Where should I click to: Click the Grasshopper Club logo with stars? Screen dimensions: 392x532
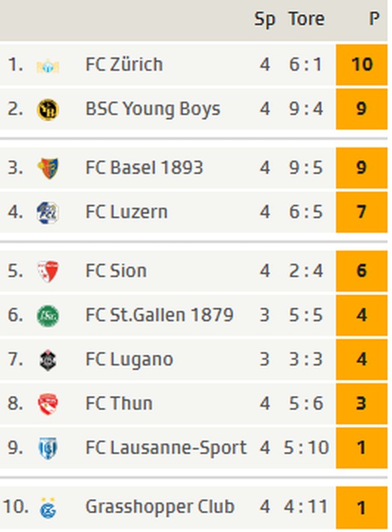click(x=48, y=508)
